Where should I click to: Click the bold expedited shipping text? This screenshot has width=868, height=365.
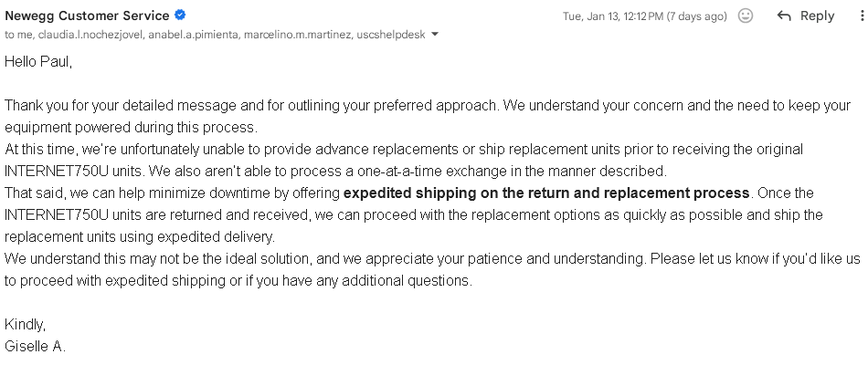tap(546, 193)
